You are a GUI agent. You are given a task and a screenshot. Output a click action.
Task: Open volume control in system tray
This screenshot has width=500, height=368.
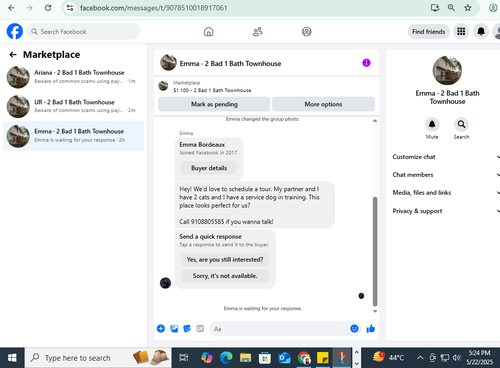[456, 358]
